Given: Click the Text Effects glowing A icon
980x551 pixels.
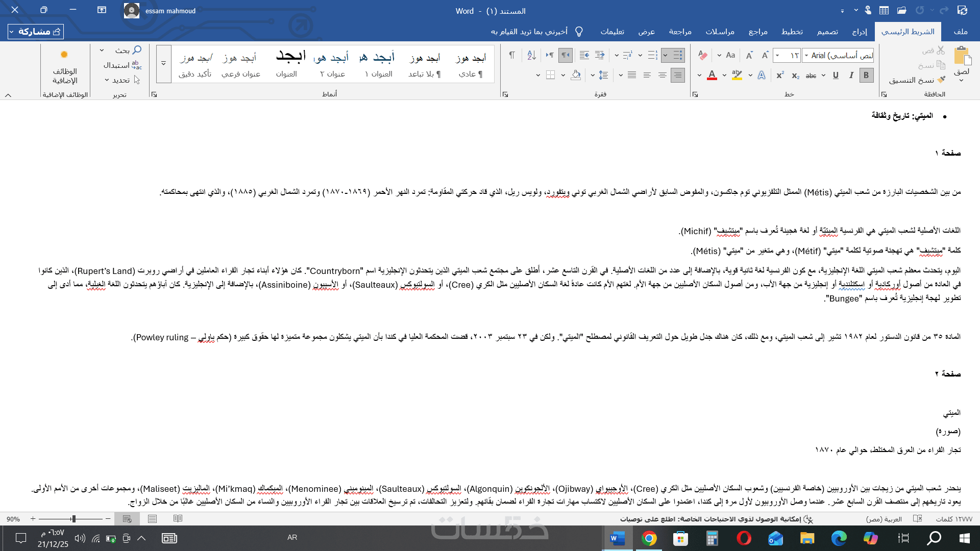Looking at the screenshot, I should 762,76.
